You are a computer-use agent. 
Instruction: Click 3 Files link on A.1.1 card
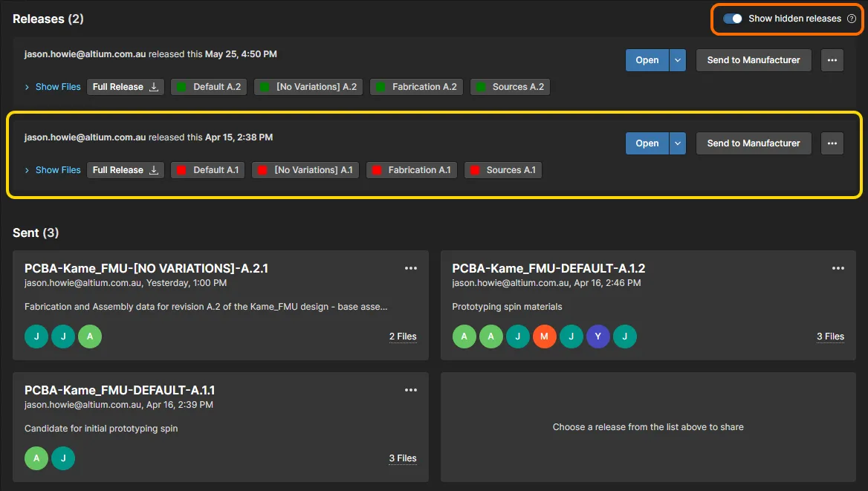click(403, 458)
